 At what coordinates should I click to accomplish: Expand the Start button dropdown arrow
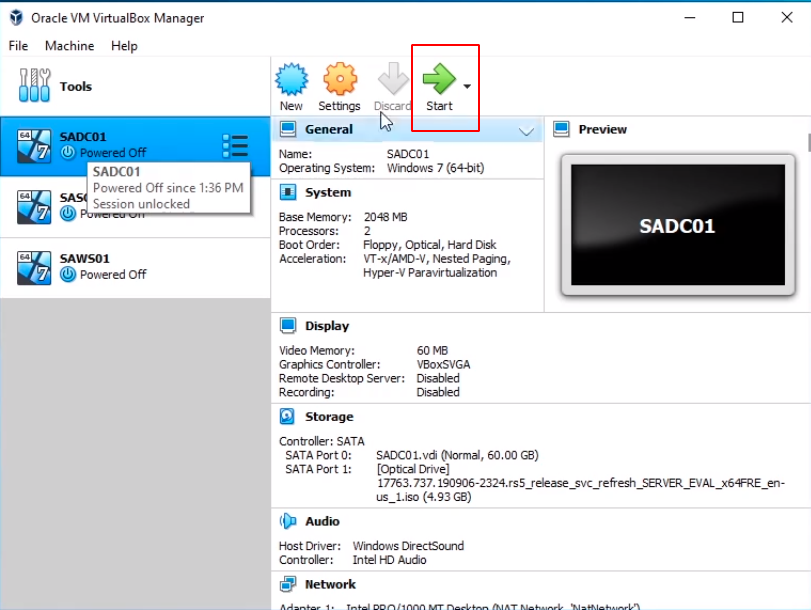467,87
